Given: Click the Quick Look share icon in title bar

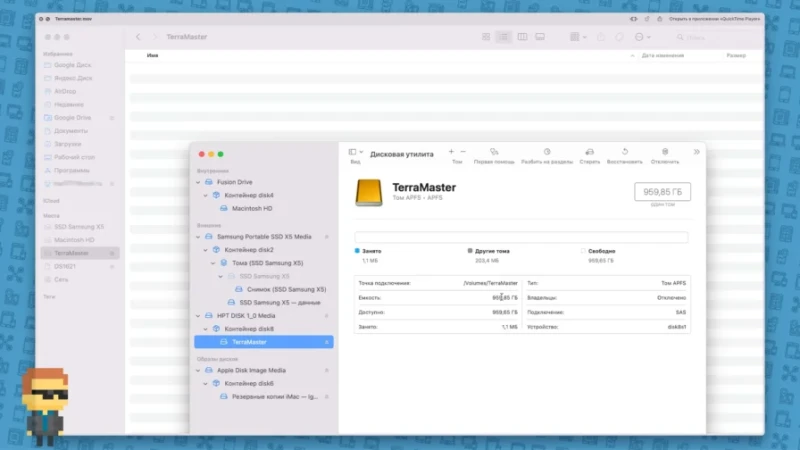Looking at the screenshot, I should click(x=660, y=19).
